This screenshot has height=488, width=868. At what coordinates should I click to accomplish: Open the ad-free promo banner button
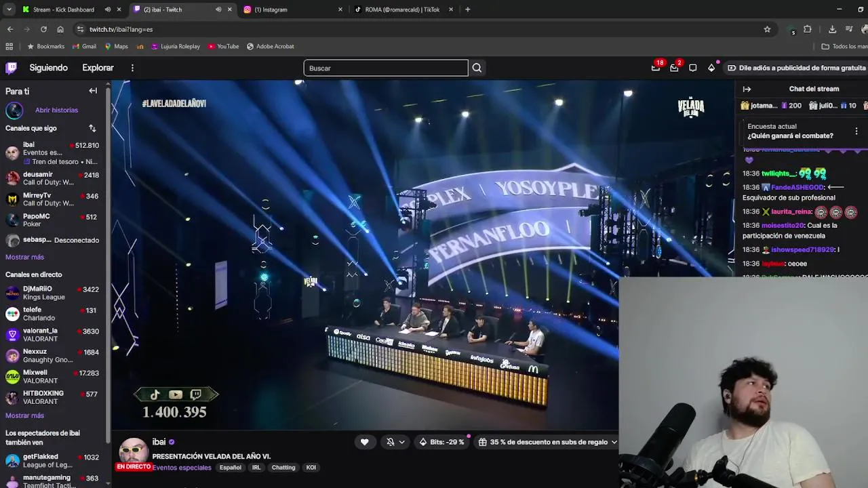797,68
